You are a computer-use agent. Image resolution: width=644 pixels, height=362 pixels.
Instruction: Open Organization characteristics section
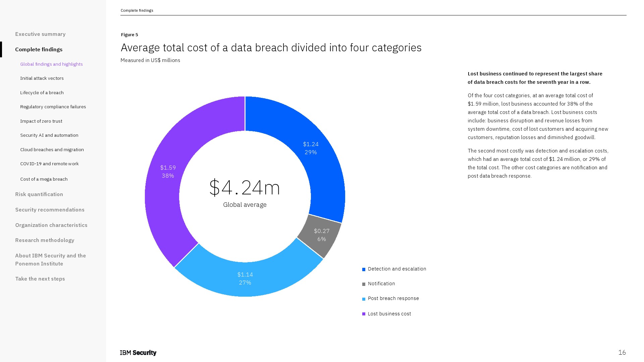[51, 225]
